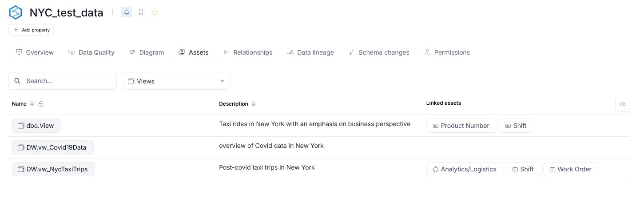The image size is (644, 202).
Task: Go to the Data lineage tab
Action: (310, 52)
